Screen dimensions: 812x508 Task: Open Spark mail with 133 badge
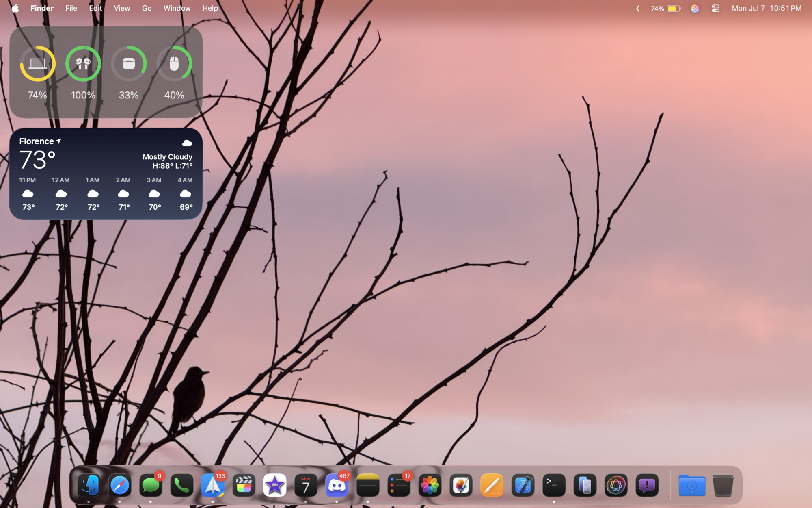[x=213, y=485]
